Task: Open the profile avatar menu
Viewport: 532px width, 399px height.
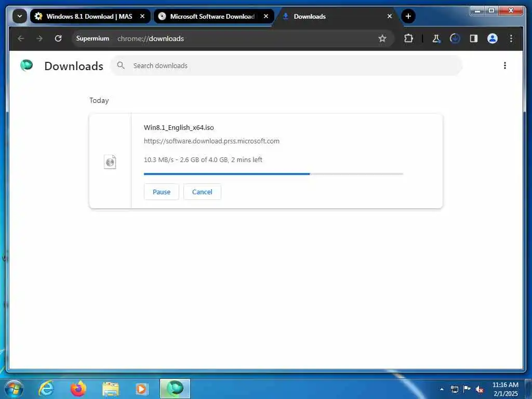Action: click(493, 38)
